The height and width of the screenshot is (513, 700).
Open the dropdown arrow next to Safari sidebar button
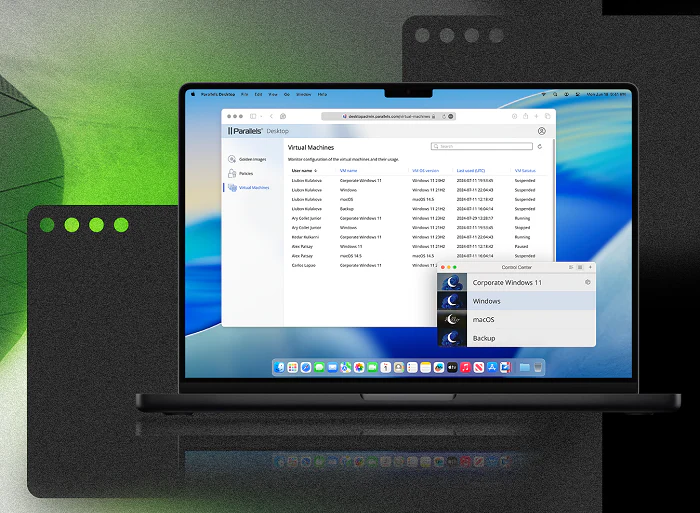pyautogui.click(x=261, y=116)
